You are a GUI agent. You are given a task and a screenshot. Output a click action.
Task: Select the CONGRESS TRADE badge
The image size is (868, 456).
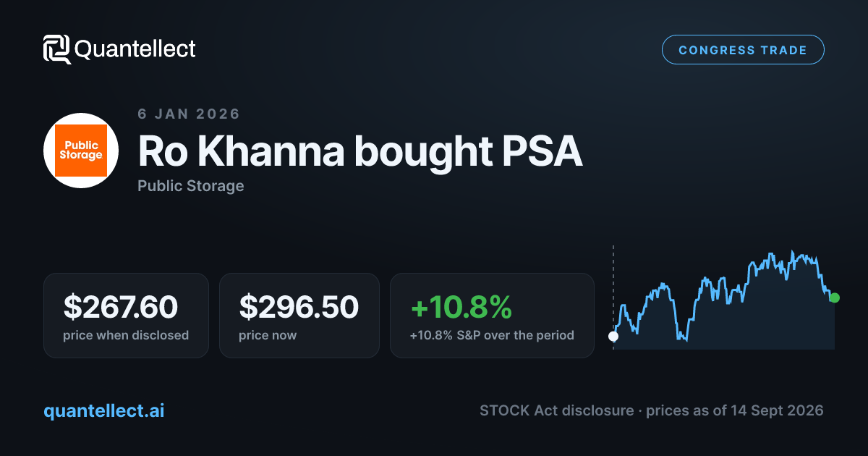[x=743, y=50]
